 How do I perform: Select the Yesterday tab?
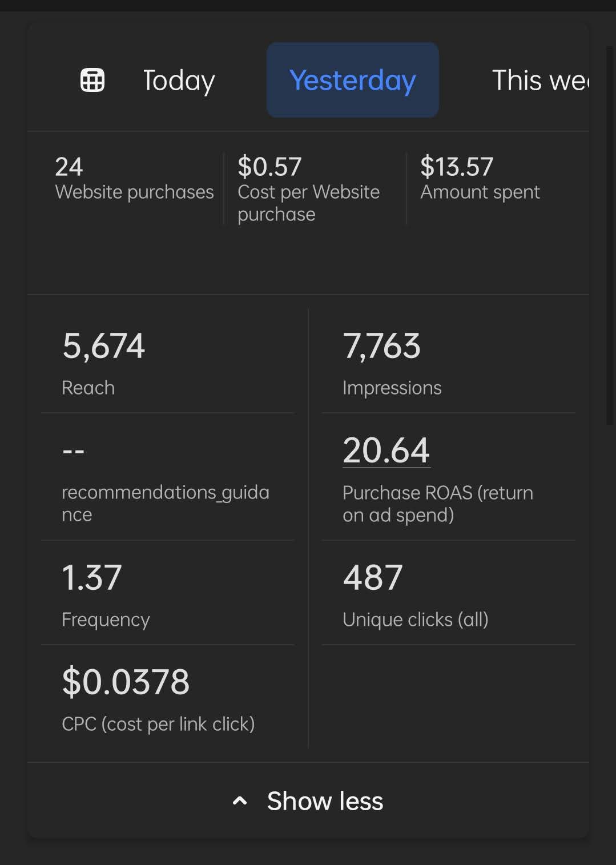(352, 80)
